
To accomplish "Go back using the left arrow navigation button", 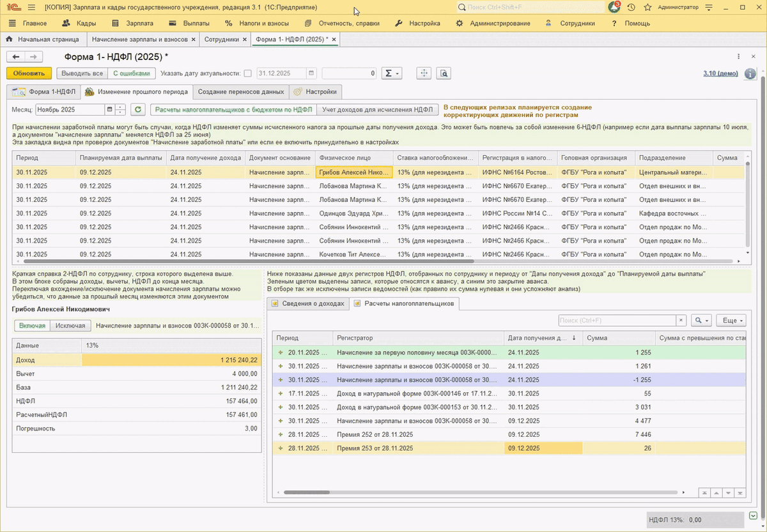I will tap(17, 56).
